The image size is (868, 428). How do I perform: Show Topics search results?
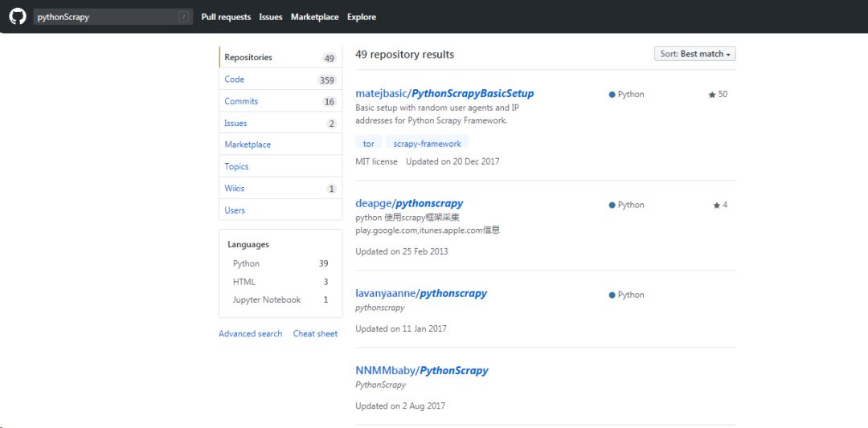pyautogui.click(x=280, y=166)
